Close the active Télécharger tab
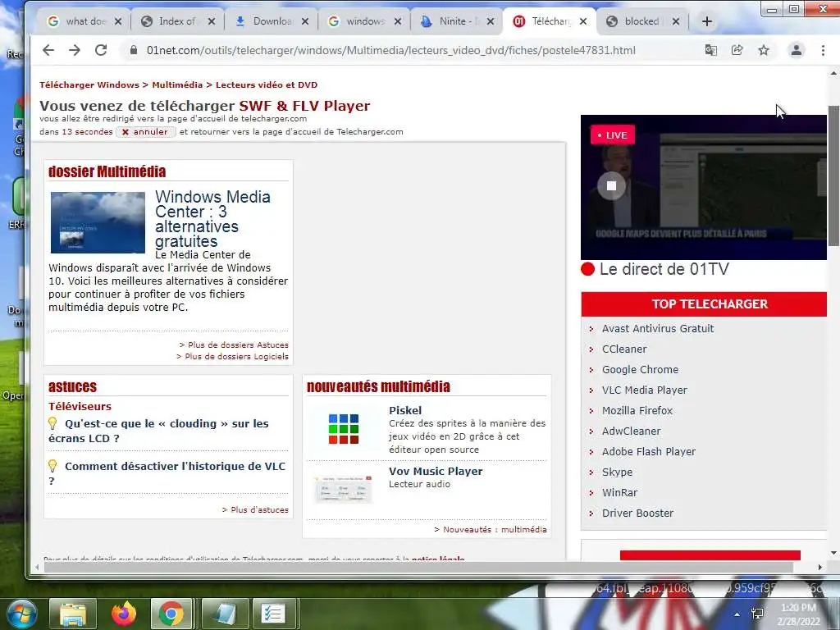This screenshot has height=630, width=840. [x=583, y=21]
